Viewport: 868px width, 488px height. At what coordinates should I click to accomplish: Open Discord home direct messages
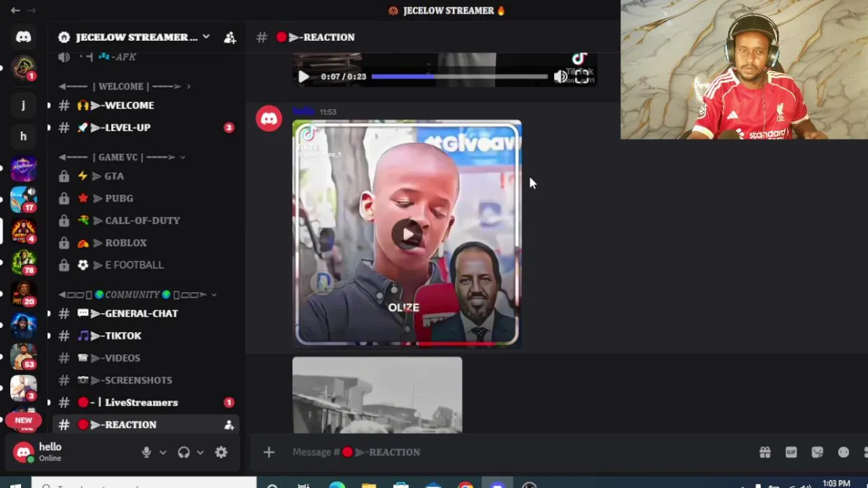pos(23,37)
